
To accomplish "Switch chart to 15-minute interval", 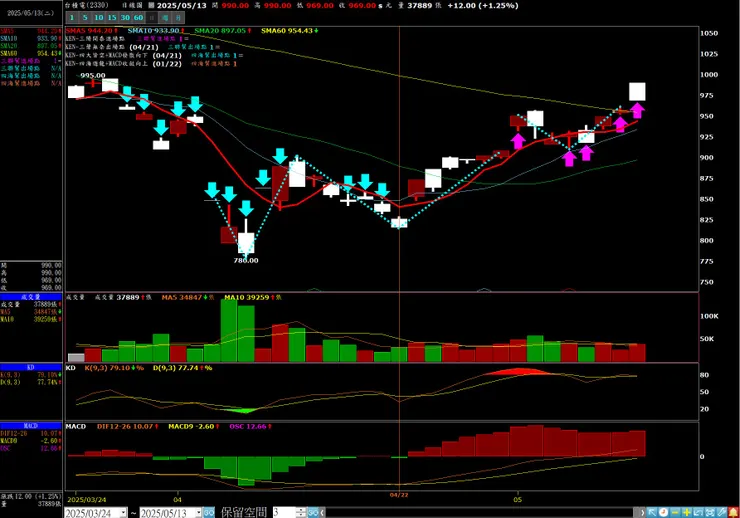I will [111, 18].
